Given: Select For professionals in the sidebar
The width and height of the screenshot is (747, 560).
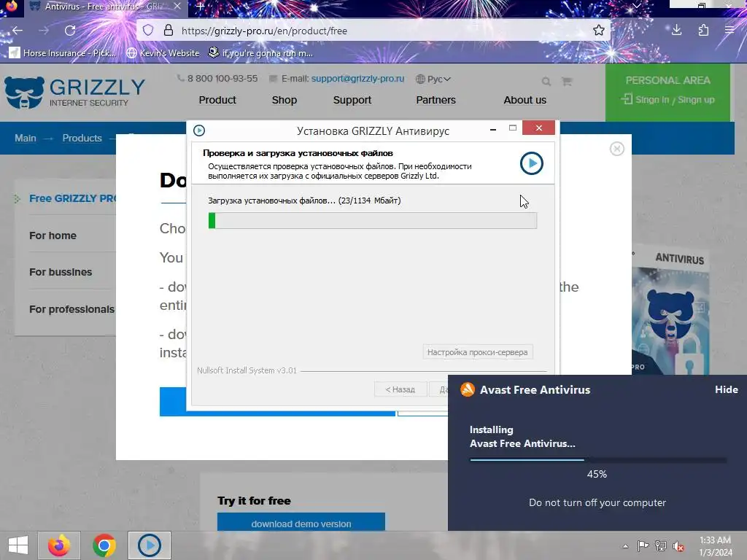Looking at the screenshot, I should point(71,309).
